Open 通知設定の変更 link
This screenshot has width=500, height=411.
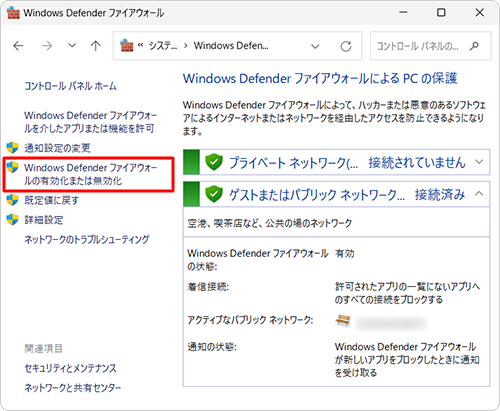(57, 148)
